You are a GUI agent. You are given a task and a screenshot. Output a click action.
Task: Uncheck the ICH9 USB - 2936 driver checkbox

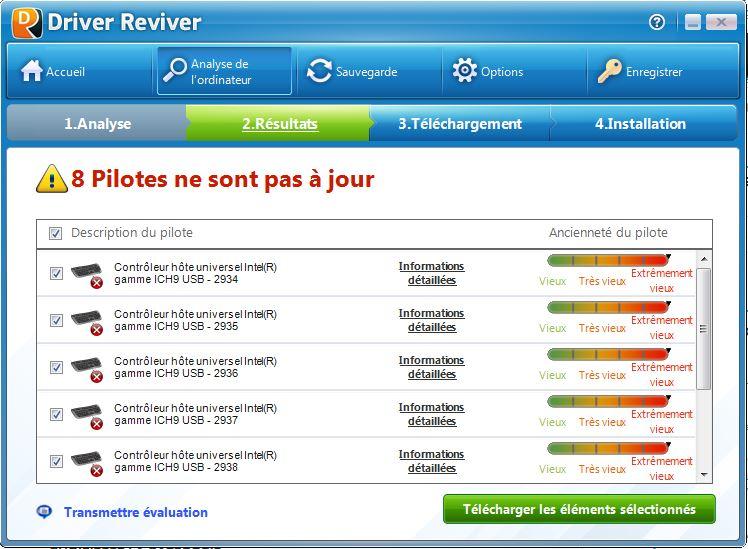(x=56, y=367)
